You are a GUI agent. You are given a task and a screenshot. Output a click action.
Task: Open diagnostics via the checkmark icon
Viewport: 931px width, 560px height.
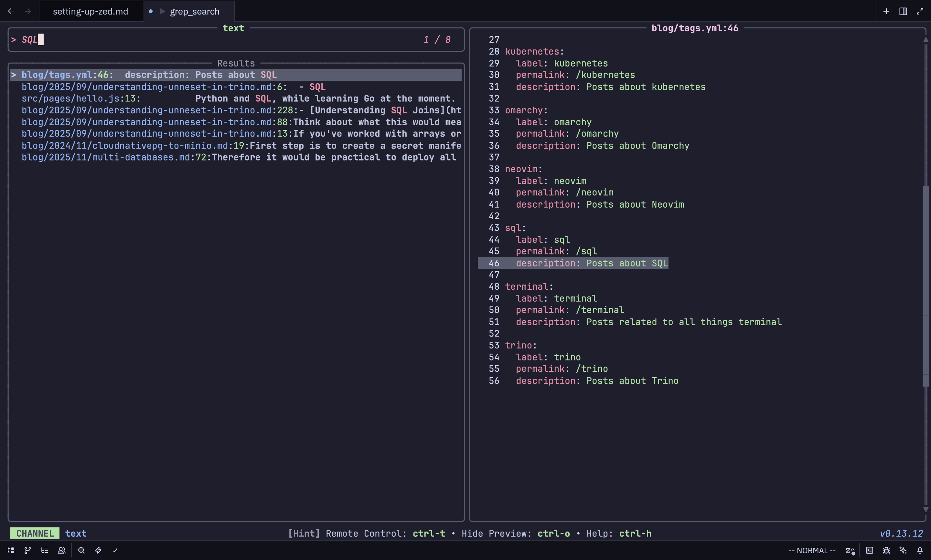[x=116, y=550]
